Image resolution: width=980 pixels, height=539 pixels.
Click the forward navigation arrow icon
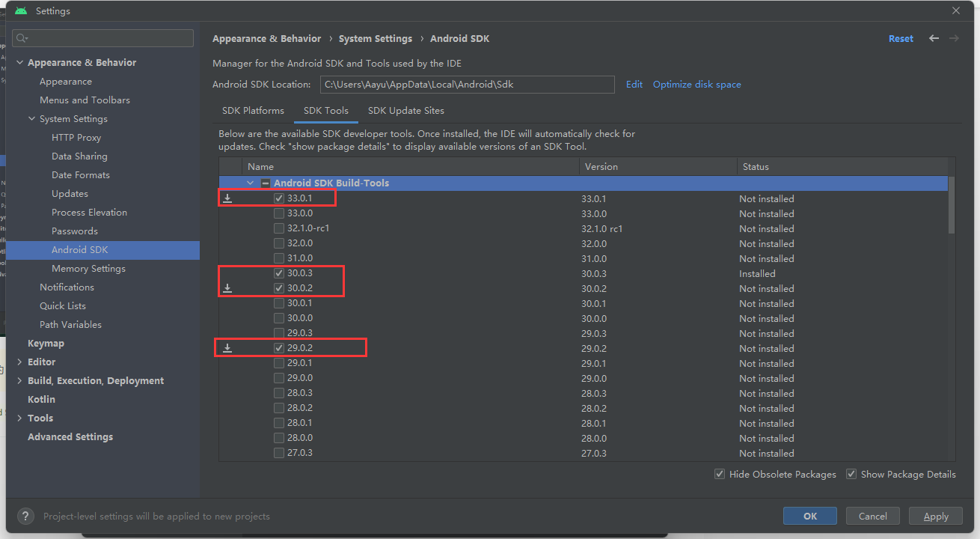(954, 38)
